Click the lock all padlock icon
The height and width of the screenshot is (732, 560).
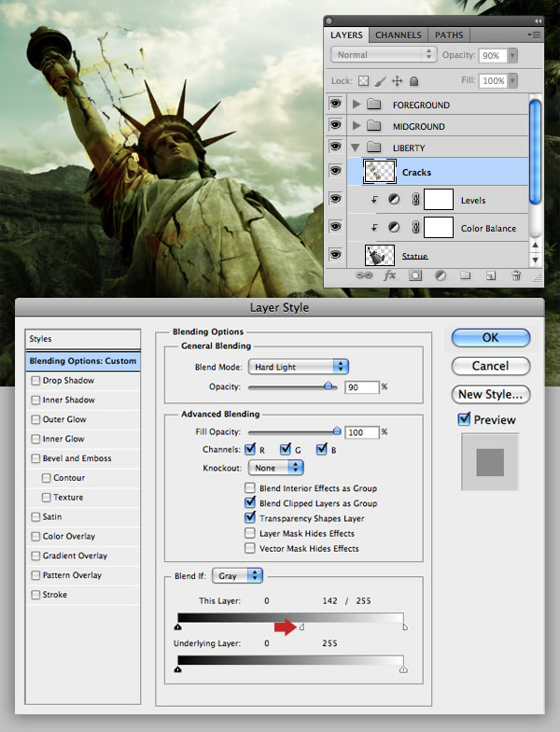point(413,81)
